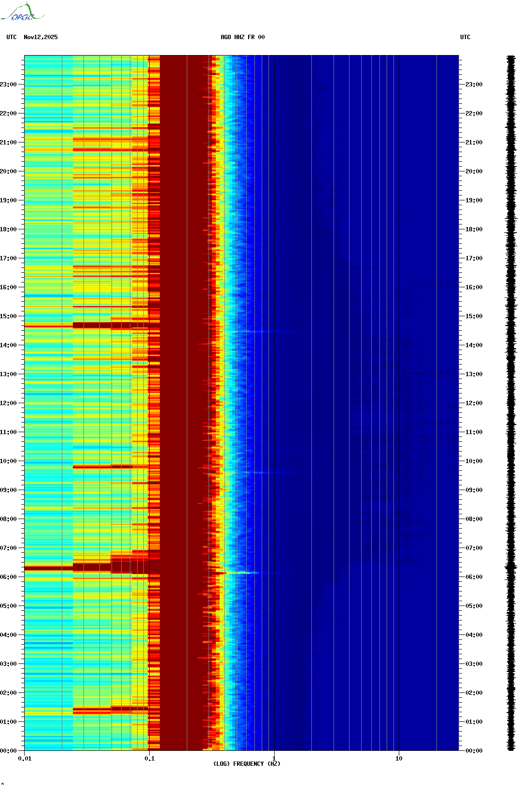Click the right-axis 00:00 time label
The height and width of the screenshot is (789, 532).
[x=474, y=751]
